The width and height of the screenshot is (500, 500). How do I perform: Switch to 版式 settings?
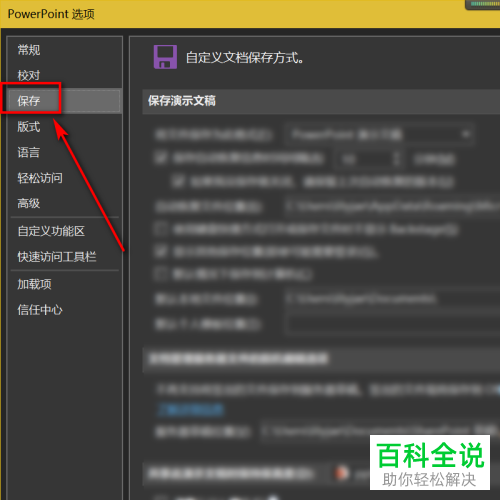[x=29, y=127]
